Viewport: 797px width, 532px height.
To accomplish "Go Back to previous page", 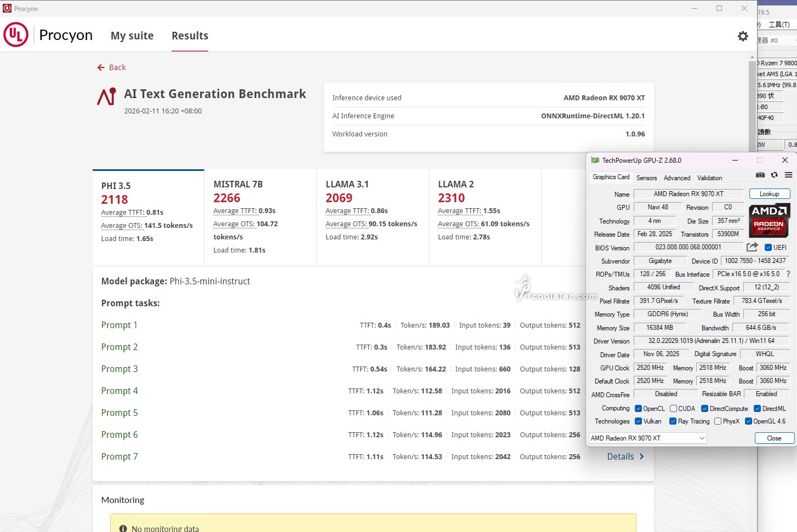I will pos(112,67).
